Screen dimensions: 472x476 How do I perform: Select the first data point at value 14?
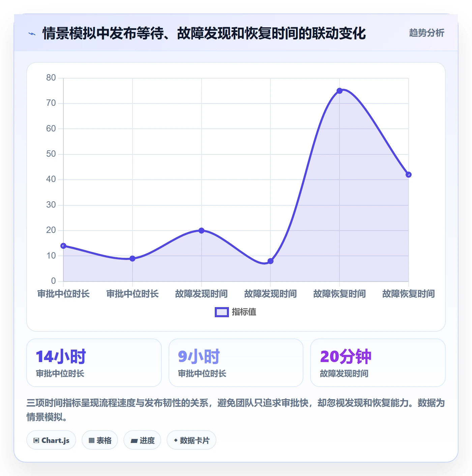tap(63, 246)
